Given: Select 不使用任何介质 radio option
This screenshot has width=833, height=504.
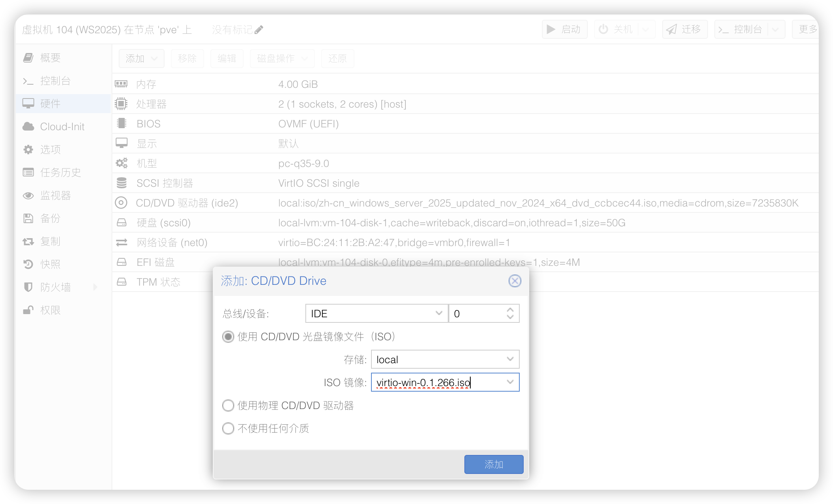Looking at the screenshot, I should coord(228,428).
